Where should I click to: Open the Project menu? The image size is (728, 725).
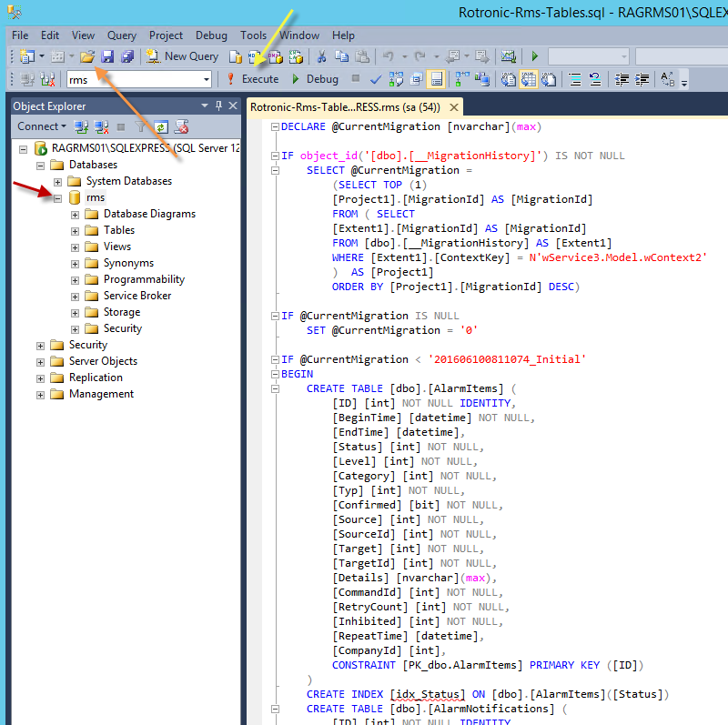166,35
